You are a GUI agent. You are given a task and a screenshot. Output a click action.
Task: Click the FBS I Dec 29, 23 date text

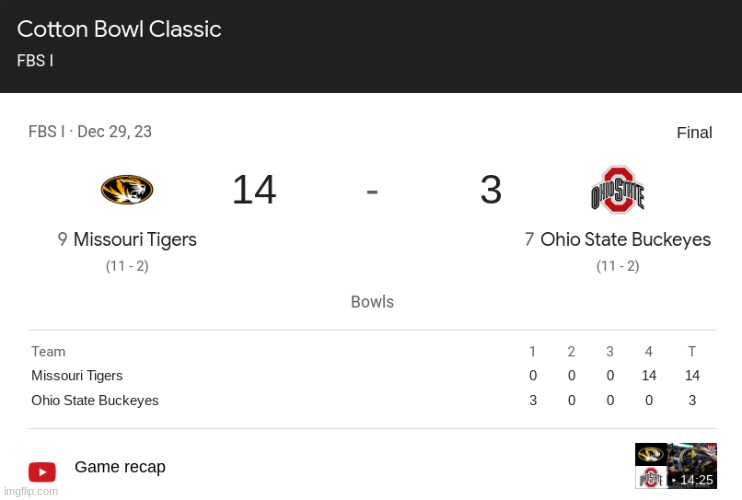click(90, 132)
